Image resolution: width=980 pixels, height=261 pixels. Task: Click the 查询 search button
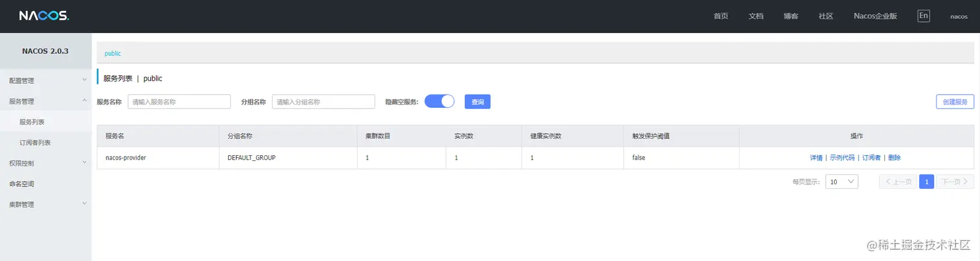[478, 101]
